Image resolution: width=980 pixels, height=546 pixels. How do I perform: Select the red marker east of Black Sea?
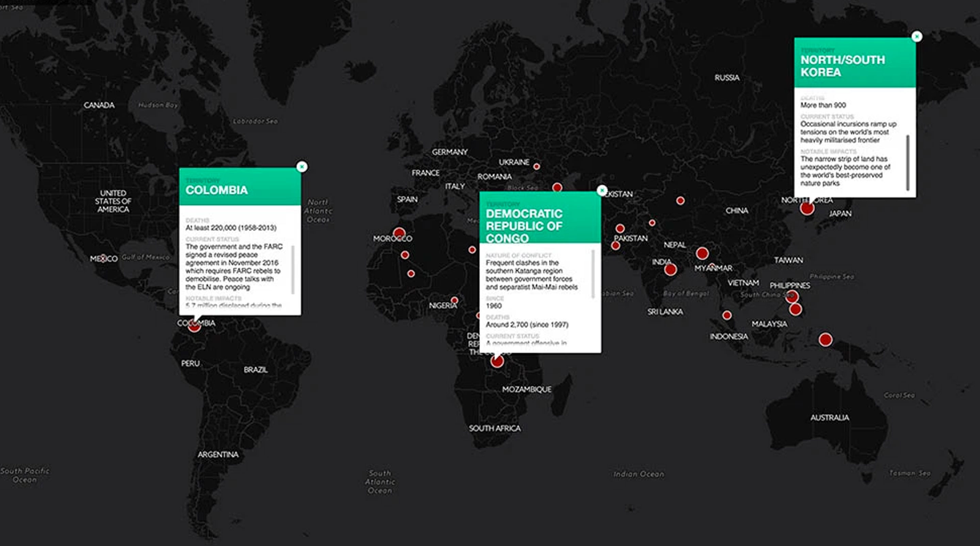[x=557, y=187]
